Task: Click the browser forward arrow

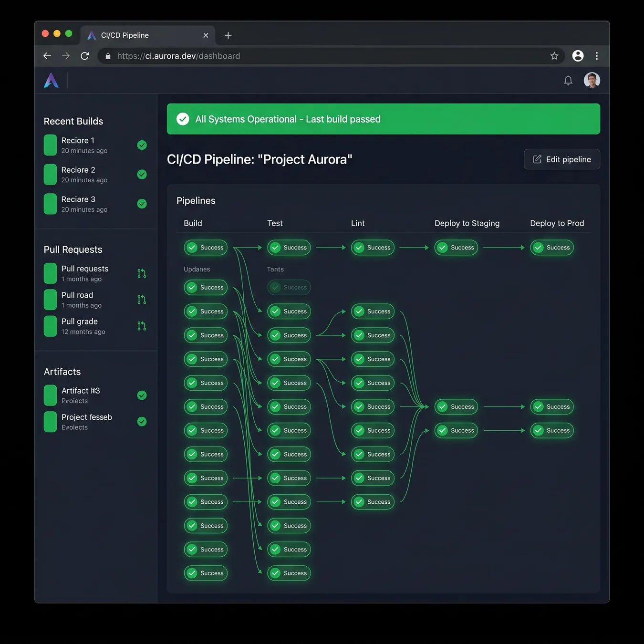Action: (66, 56)
